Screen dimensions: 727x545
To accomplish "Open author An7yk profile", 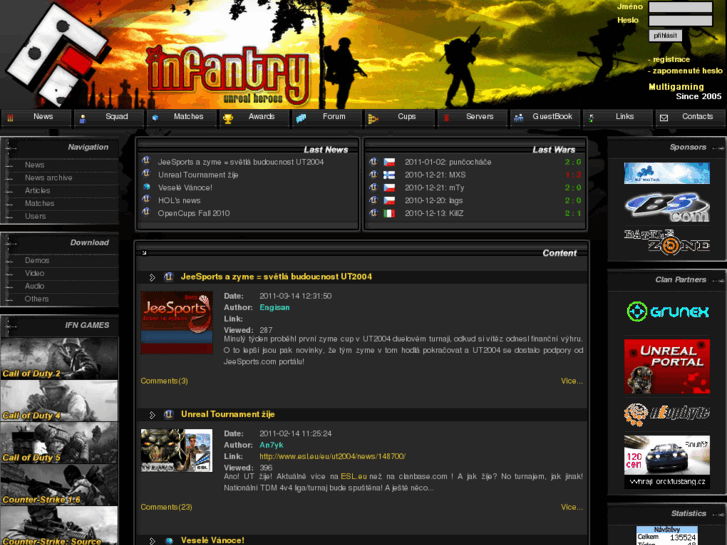I will [271, 445].
